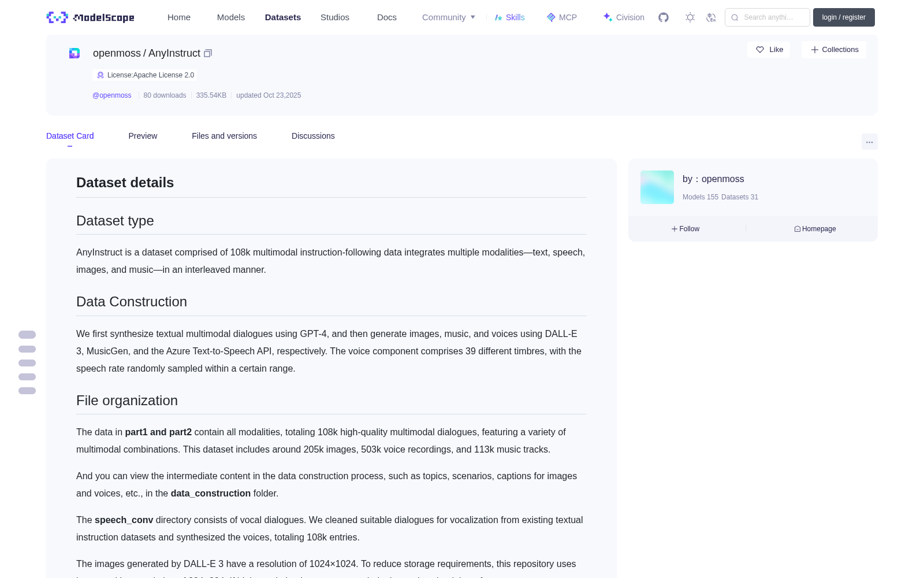Toggle the light/dark theme sun icon

[x=690, y=17]
